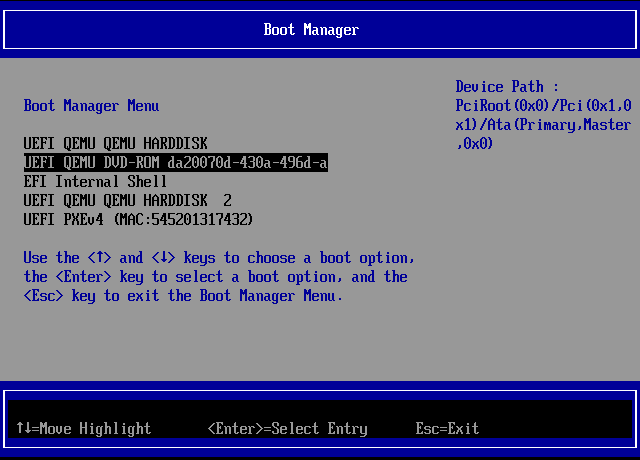Click the up-down arrows icon in the footer
The height and width of the screenshot is (460, 640).
click(24, 428)
